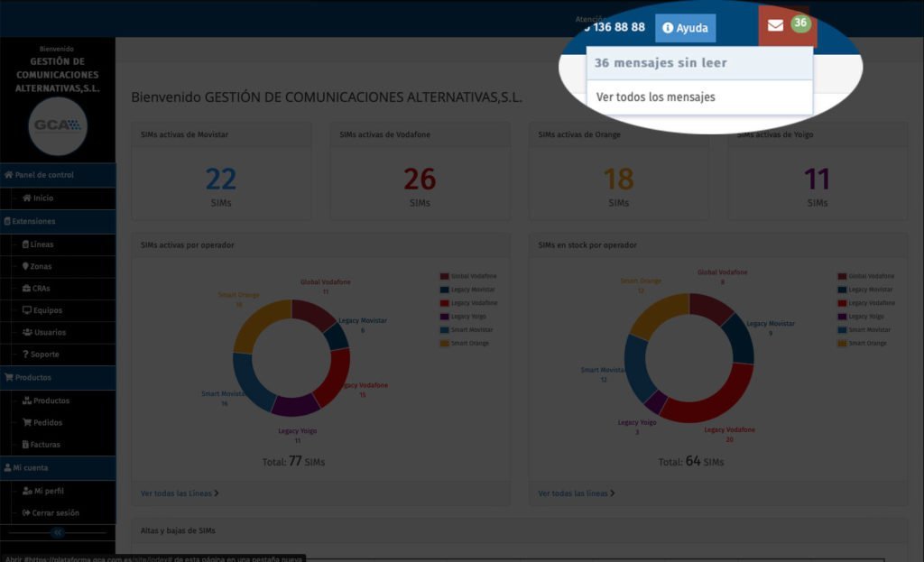Image resolution: width=924 pixels, height=562 pixels.
Task: Follow "Ver todas las líneas" under active SIMs chart
Action: point(180,493)
